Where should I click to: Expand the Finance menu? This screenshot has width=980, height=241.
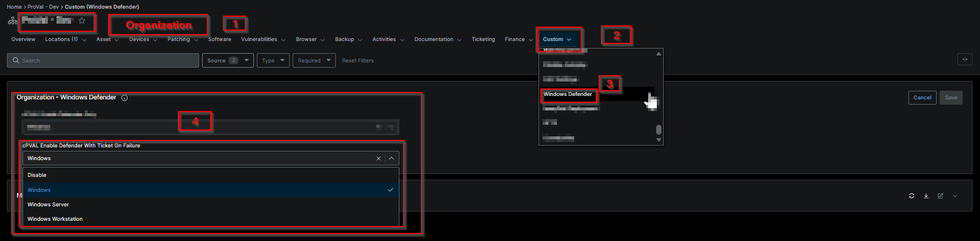519,39
